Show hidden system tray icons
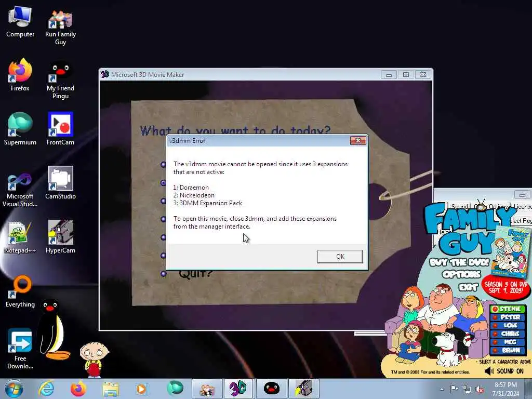The image size is (532, 399). click(442, 389)
